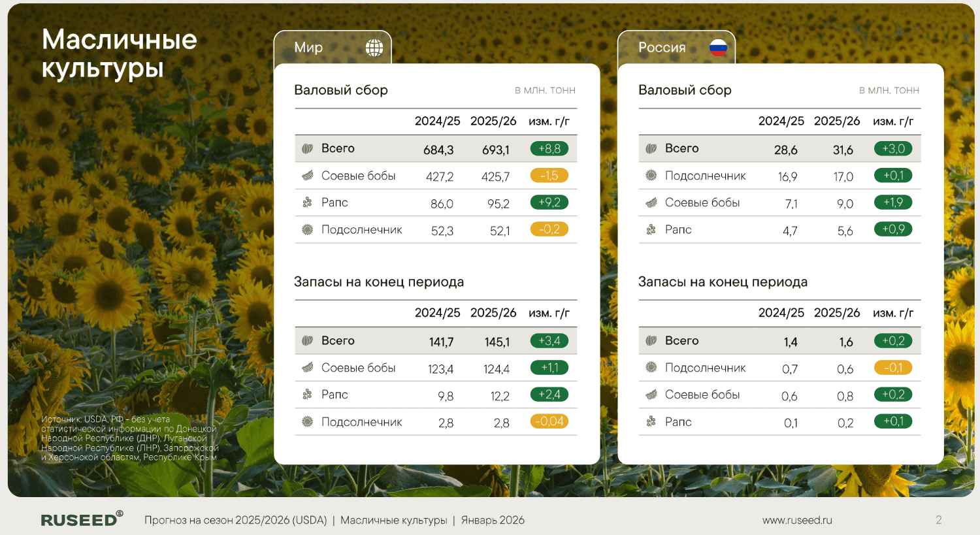Screen dimensions: 980x535
Task: Select the Мир tab
Action: pyautogui.click(x=332, y=48)
